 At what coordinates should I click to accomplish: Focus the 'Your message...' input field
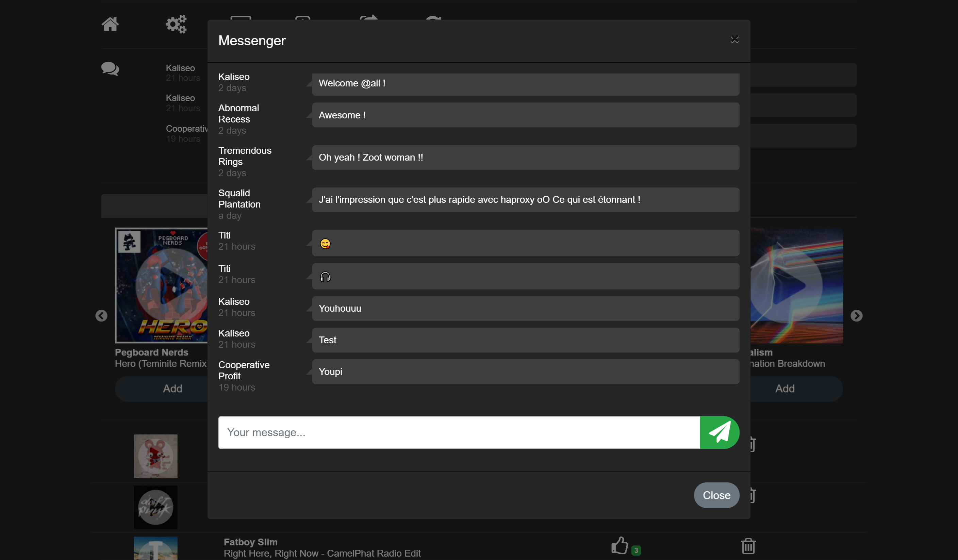(459, 432)
